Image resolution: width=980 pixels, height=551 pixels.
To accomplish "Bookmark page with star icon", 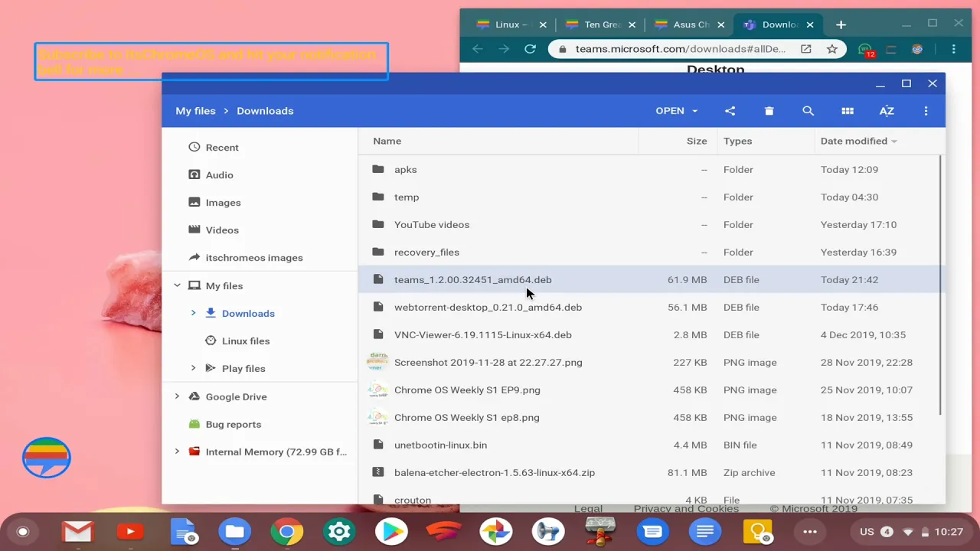I will [832, 49].
